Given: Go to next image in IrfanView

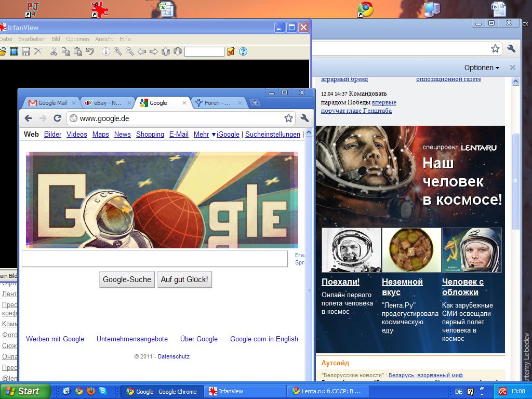Looking at the screenshot, I should [154, 51].
